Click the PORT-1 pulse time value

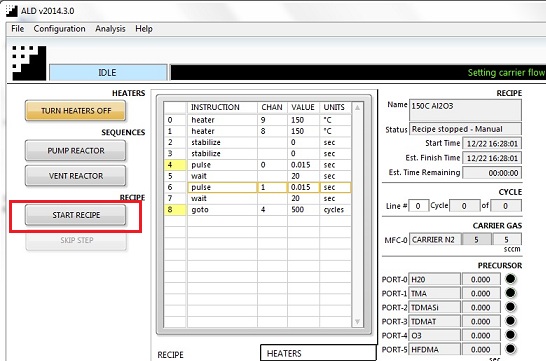click(x=481, y=293)
